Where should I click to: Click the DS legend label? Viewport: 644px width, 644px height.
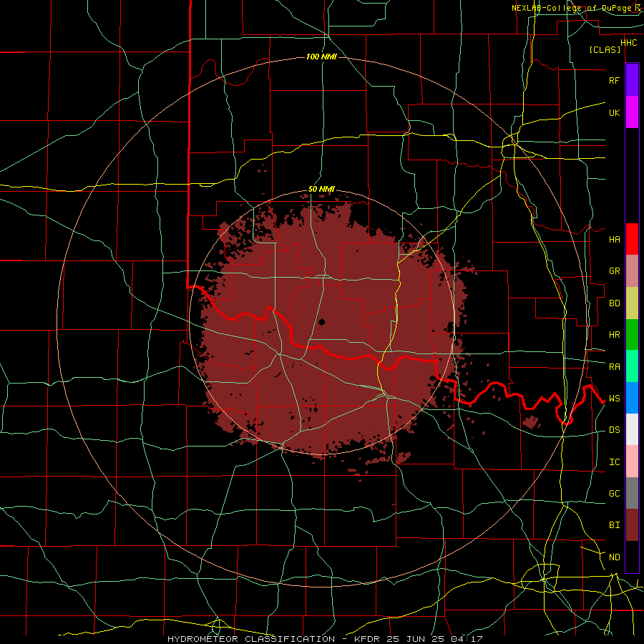point(614,430)
